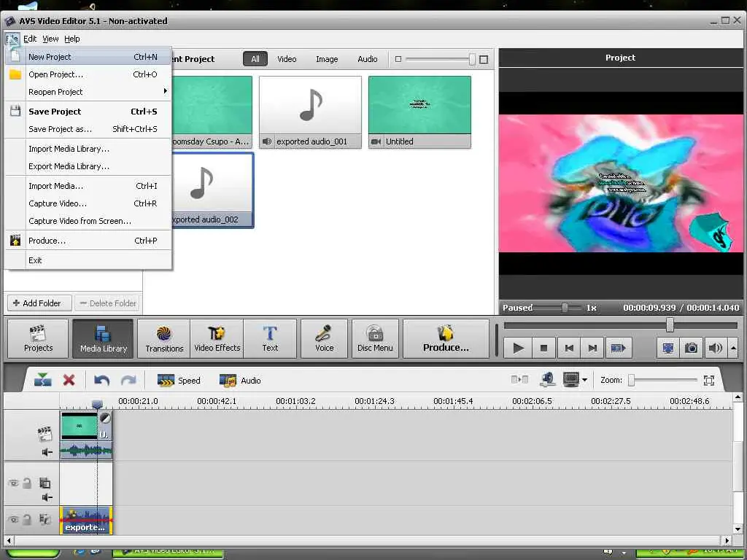Choose Exit from File menu
The image size is (747, 560).
pyautogui.click(x=88, y=260)
